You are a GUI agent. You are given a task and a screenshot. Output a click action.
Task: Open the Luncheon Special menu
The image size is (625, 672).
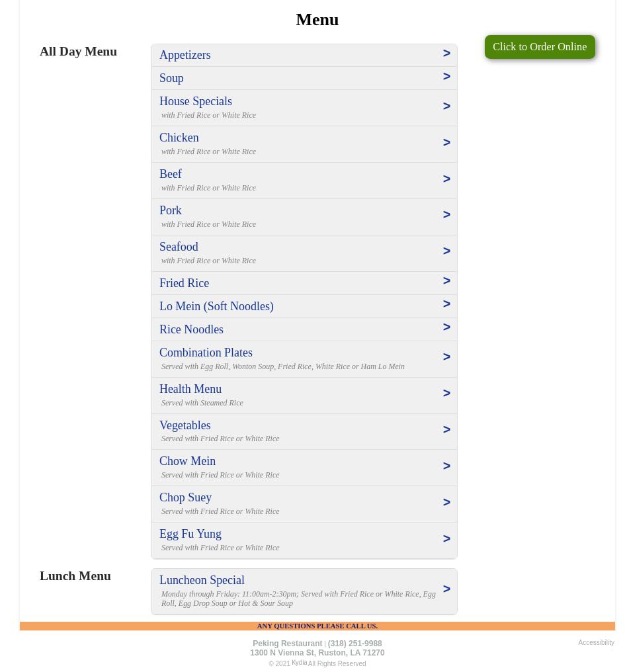(x=202, y=580)
